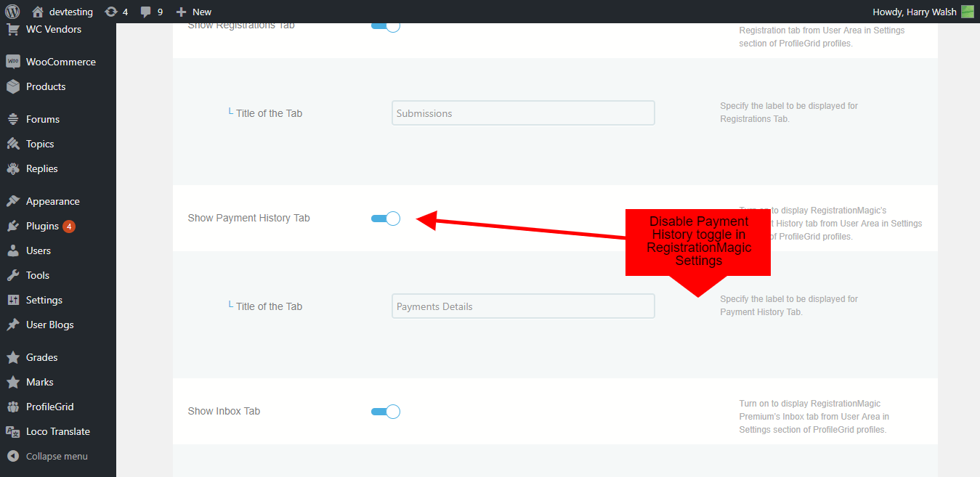
Task: Open the comments bubble icon showing 9
Action: (x=145, y=12)
